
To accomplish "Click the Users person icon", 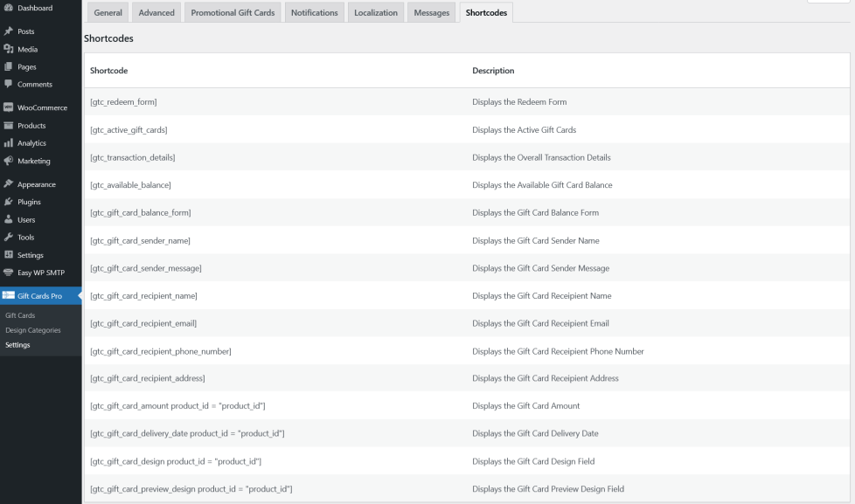I will click(x=8, y=219).
